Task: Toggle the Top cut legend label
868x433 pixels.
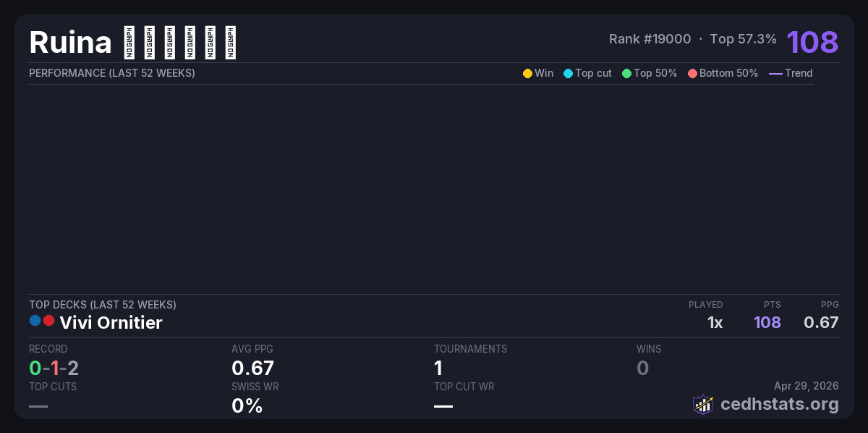Action: pos(593,73)
